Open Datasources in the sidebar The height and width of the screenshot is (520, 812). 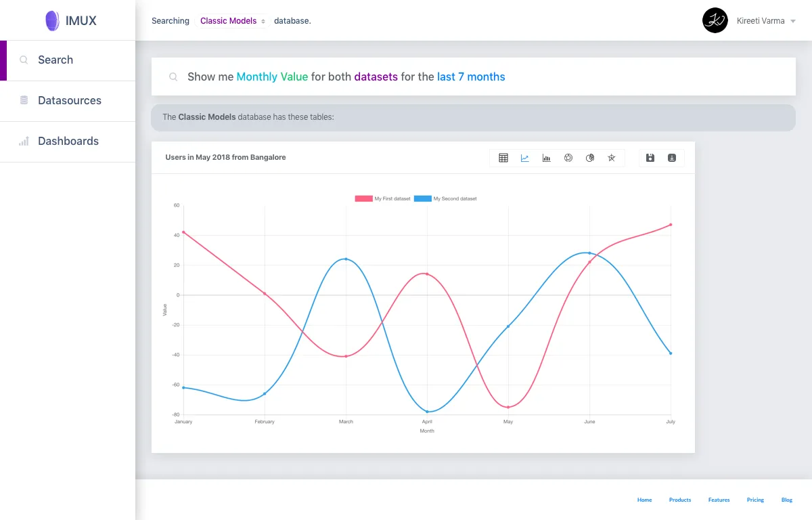tap(68, 101)
